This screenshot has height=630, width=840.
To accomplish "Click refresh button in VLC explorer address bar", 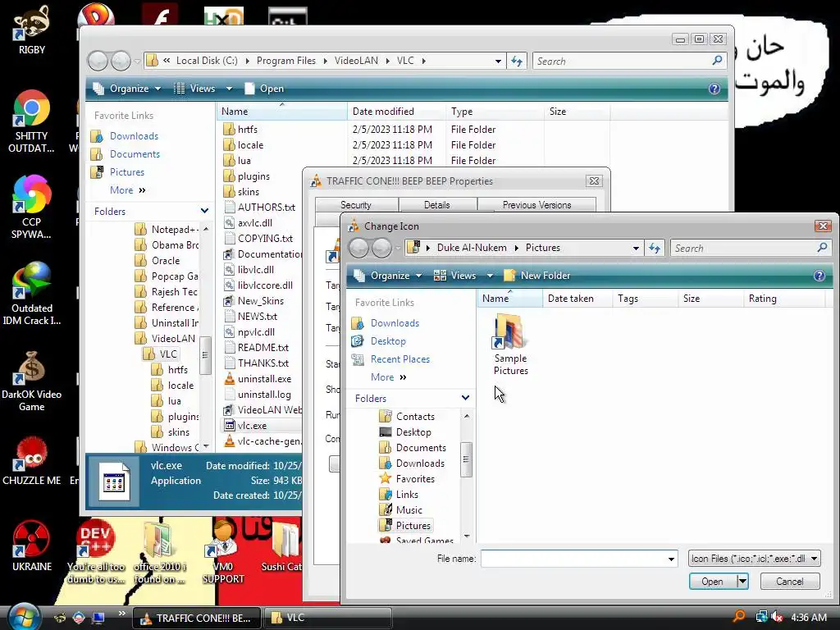I will point(517,61).
